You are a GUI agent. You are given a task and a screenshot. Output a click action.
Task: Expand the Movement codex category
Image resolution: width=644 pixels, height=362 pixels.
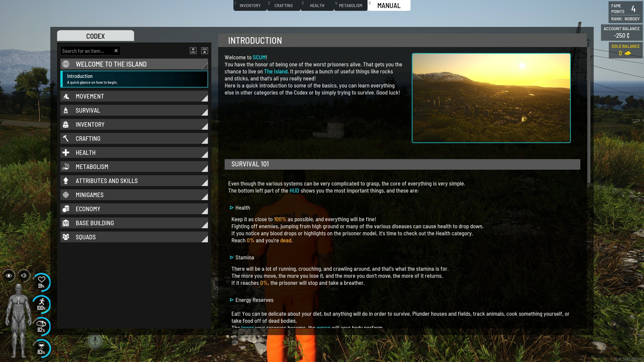pos(134,97)
